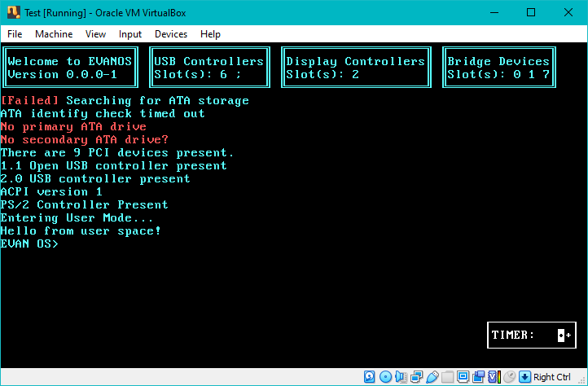Click the optical disk status icon

click(x=385, y=376)
